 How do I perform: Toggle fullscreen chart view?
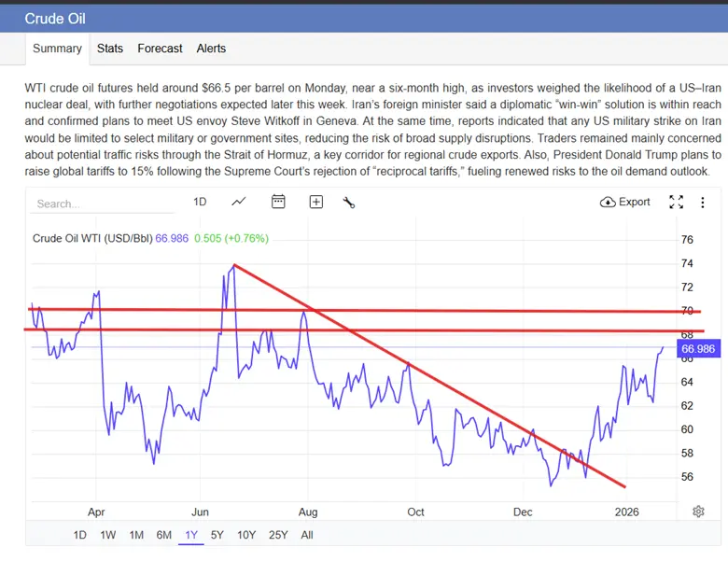coord(677,202)
